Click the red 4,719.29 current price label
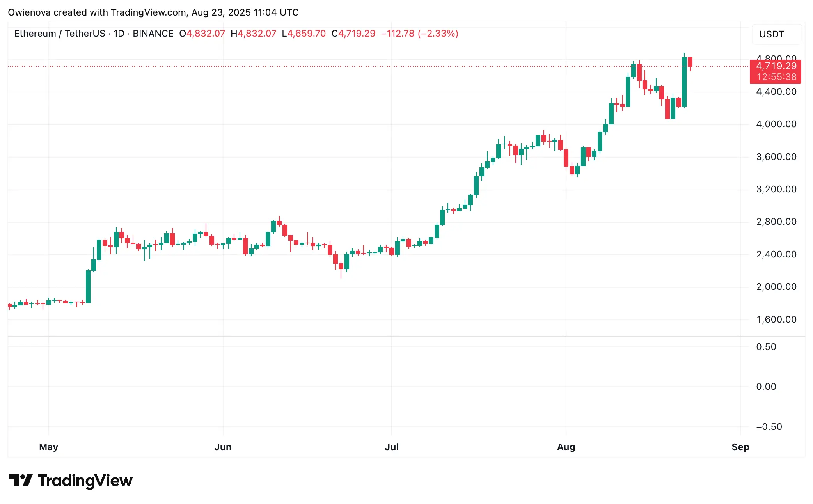Screen dimensions: 813x504 point(776,66)
